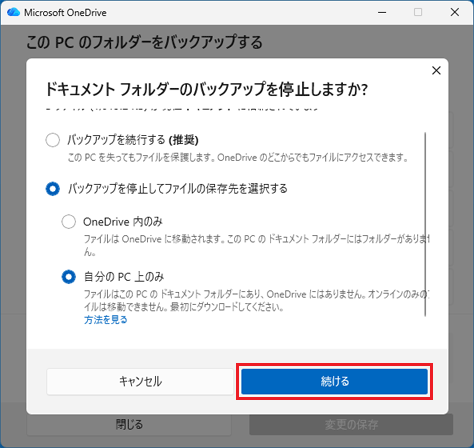474x448 pixels.
Task: Click 変更の保存 button in the background window
Action: pos(351,425)
